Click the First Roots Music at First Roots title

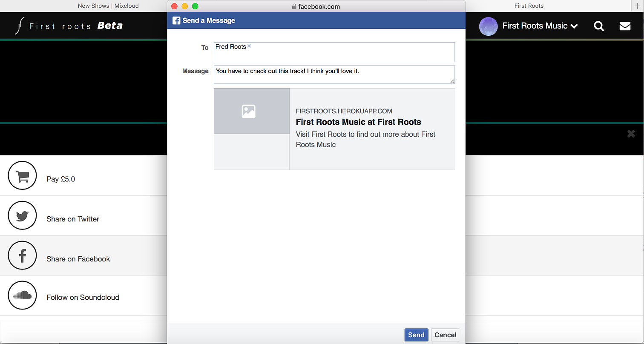click(x=359, y=122)
